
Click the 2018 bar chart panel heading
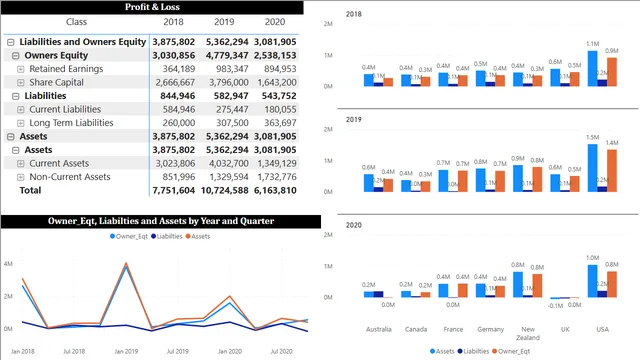(353, 14)
